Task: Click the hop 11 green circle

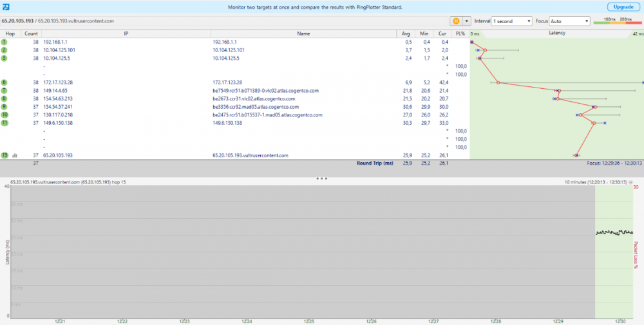Action: 5,123
